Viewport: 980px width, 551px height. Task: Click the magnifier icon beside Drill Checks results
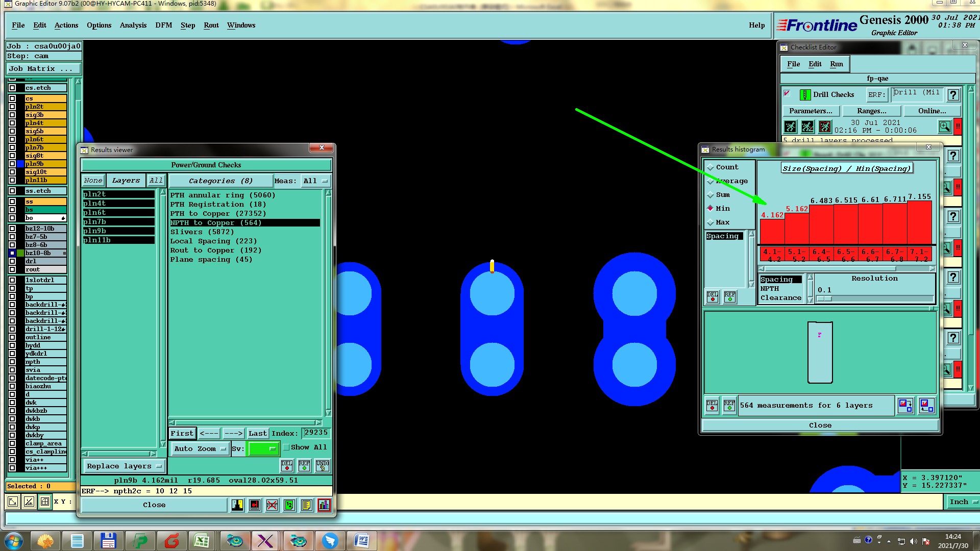tap(944, 126)
